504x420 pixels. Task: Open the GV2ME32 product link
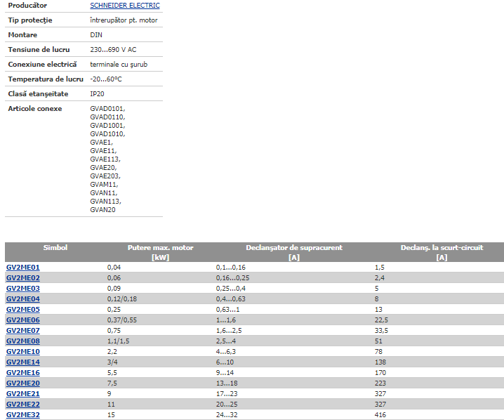pos(23,415)
